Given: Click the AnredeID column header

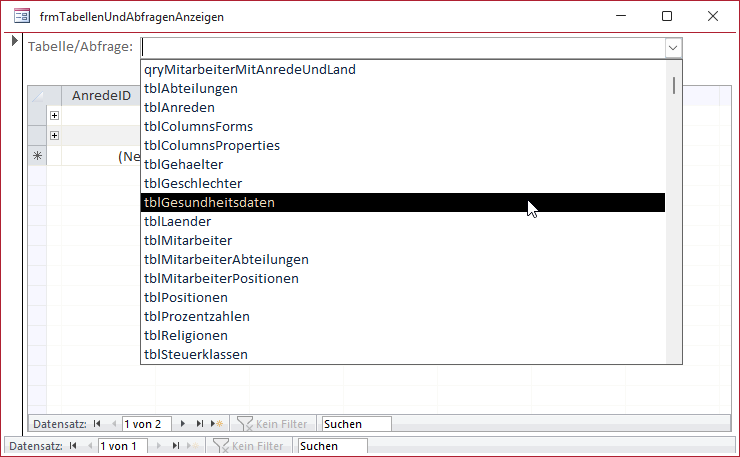Looking at the screenshot, I should point(100,96).
